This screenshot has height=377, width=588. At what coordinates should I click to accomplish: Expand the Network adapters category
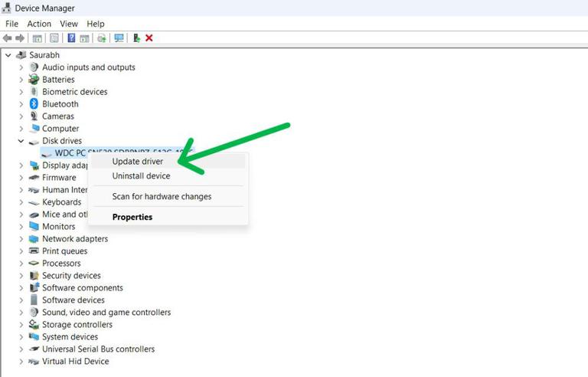[21, 239]
